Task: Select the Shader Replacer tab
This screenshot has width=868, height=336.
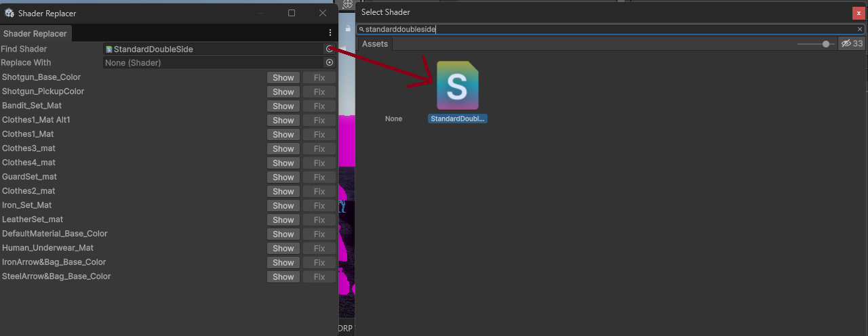Action: pyautogui.click(x=35, y=34)
